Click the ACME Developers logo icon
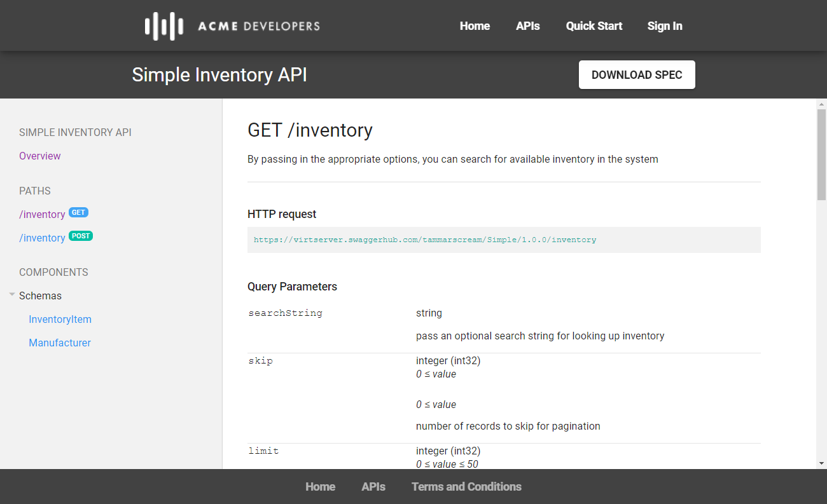The image size is (827, 504). (163, 26)
